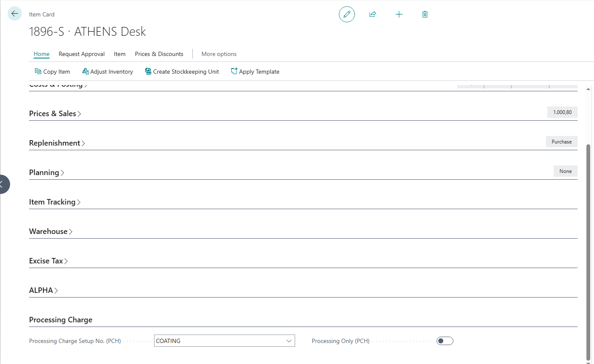The width and height of the screenshot is (594, 364).
Task: Expand the Prices & Sales section
Action: 55,114
